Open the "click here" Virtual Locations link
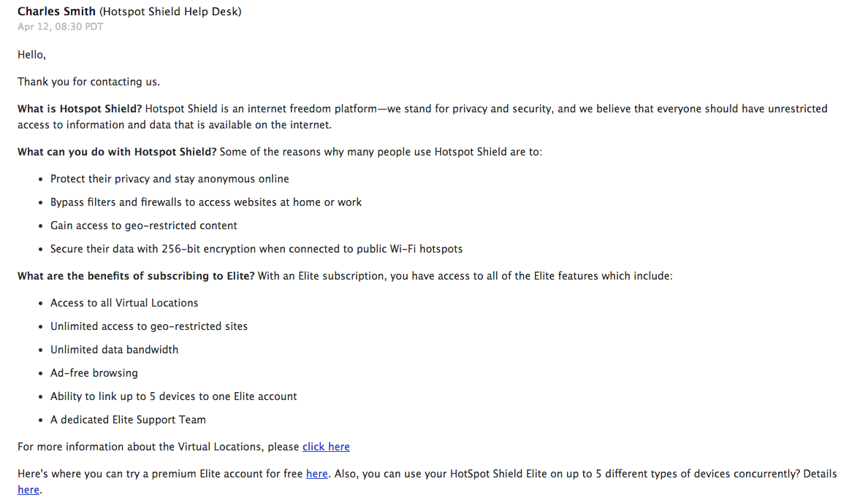This screenshot has height=503, width=868. 326,447
